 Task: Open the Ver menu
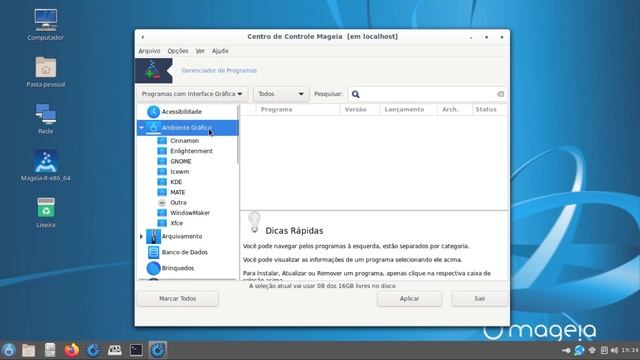[200, 51]
